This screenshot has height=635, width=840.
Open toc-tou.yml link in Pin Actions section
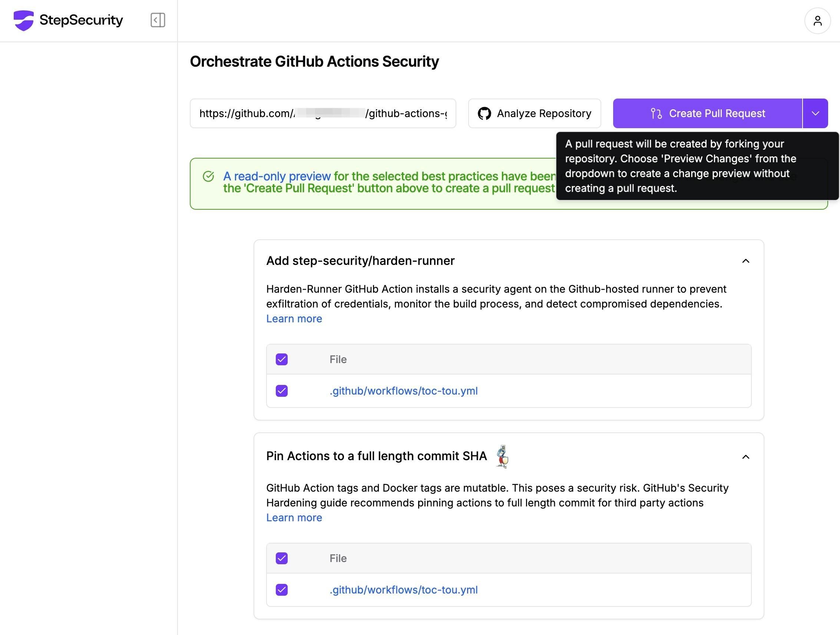coord(404,590)
